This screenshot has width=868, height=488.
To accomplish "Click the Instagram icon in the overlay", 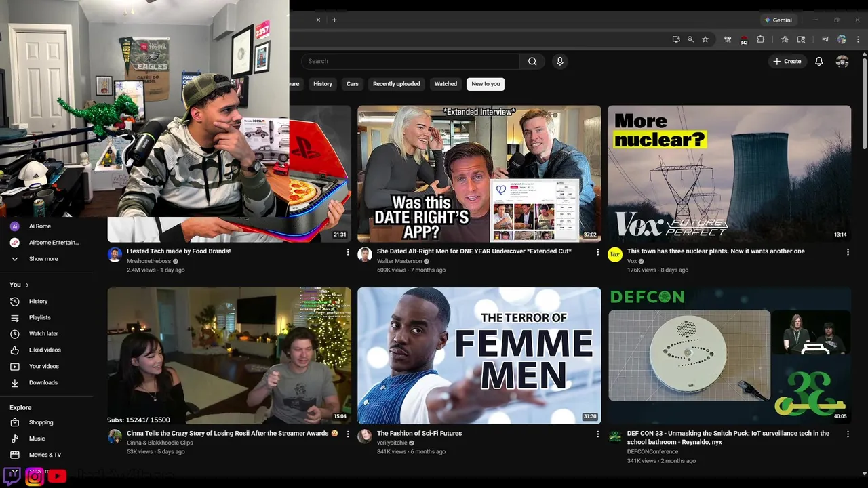I will pos(35,476).
